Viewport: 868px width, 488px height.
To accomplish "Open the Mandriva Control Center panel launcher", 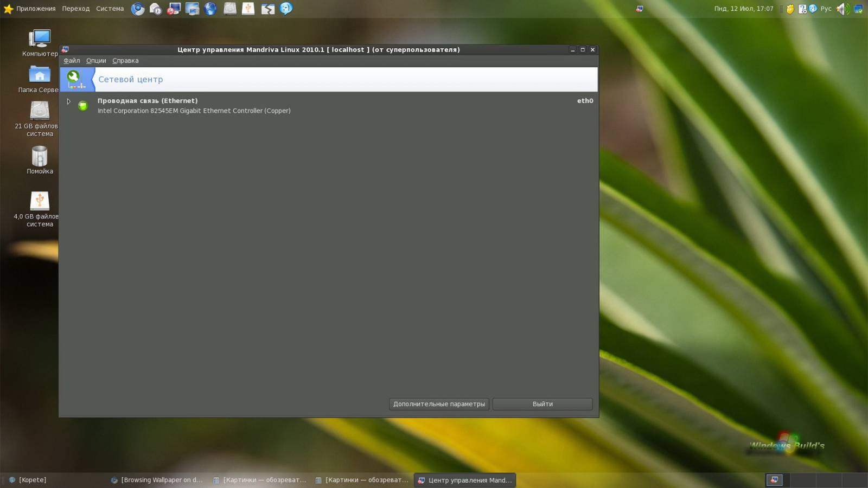I will click(174, 9).
